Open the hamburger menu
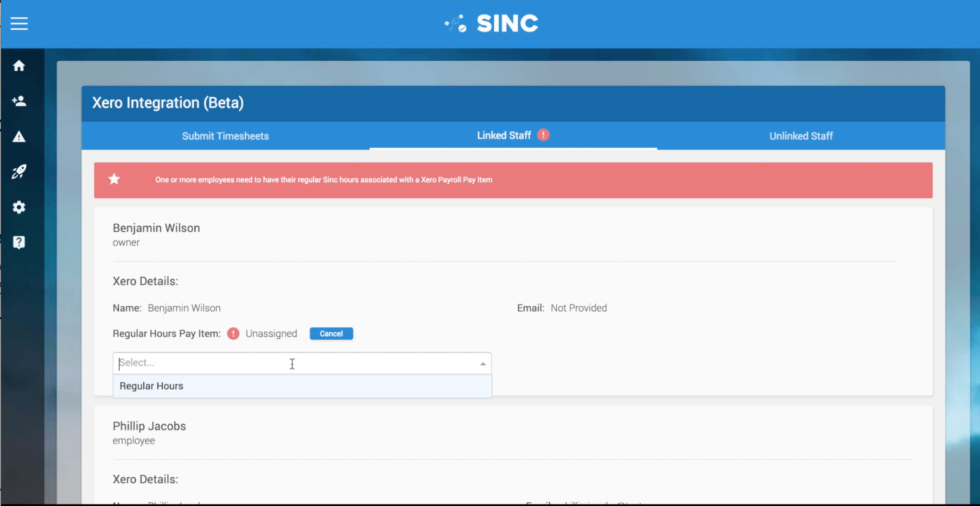This screenshot has width=980, height=506. tap(19, 23)
